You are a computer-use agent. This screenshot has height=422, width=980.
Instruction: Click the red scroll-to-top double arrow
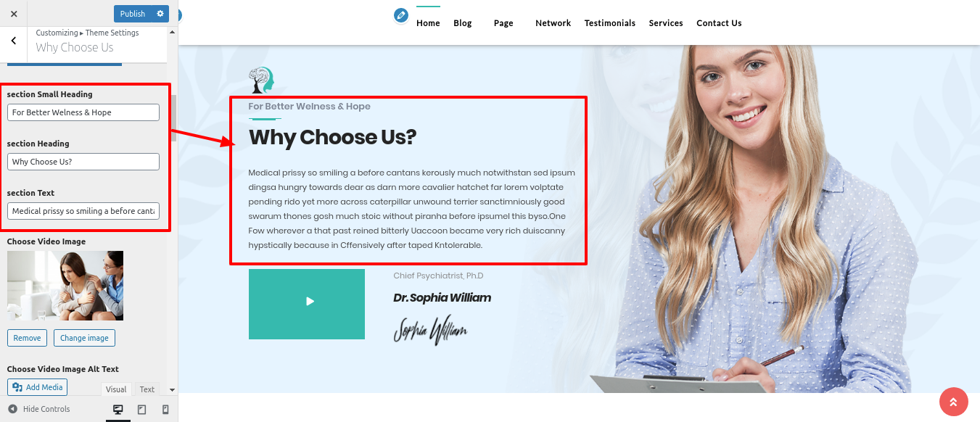point(953,402)
